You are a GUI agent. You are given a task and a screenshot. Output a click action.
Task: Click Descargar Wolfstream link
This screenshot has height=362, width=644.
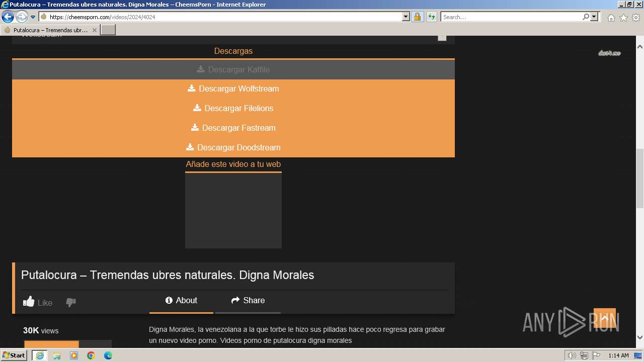pyautogui.click(x=233, y=88)
